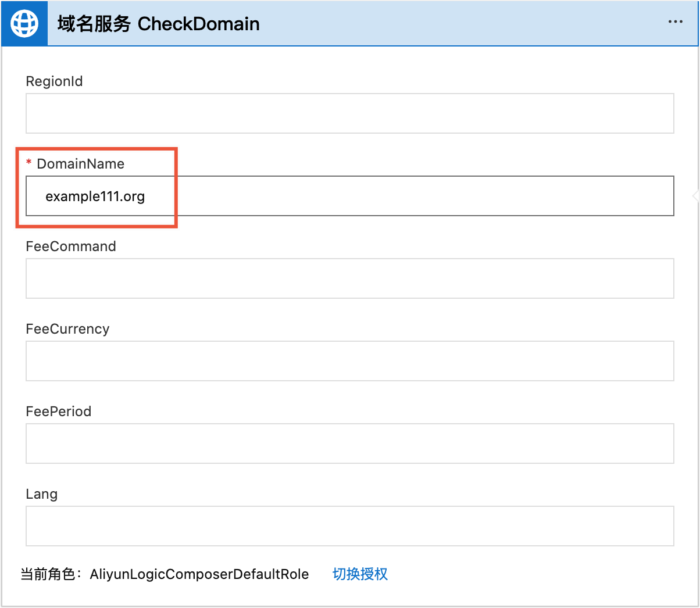The image size is (700, 608).
Task: Click the small arrow at the right edge
Action: pyautogui.click(x=695, y=196)
